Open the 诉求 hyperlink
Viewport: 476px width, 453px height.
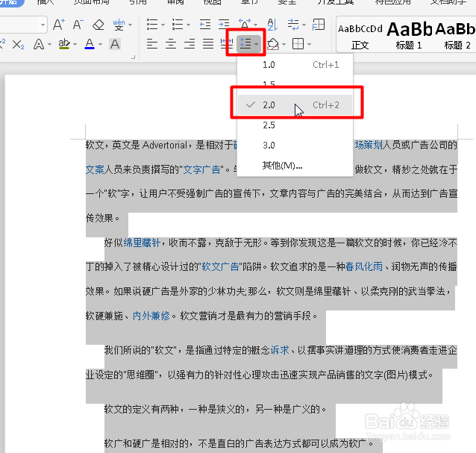click(x=280, y=350)
